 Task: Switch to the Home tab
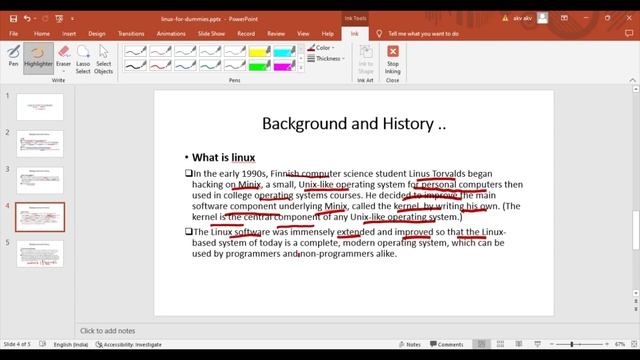point(42,33)
